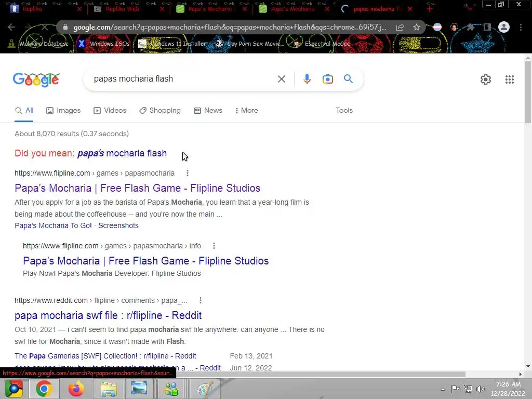Close the papas mocharia search tab
This screenshot has height=399, width=532.
[410, 9]
